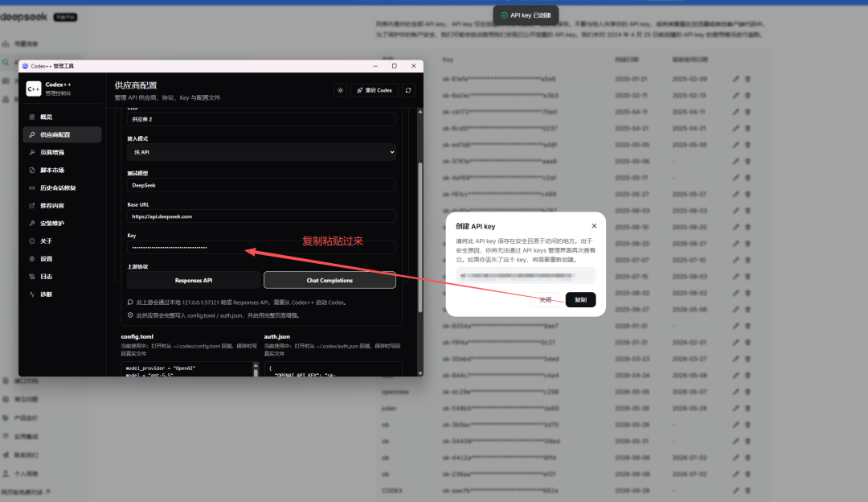868x502 pixels.
Task: Click the dropdown arrow of 接入模式
Action: [x=392, y=152]
